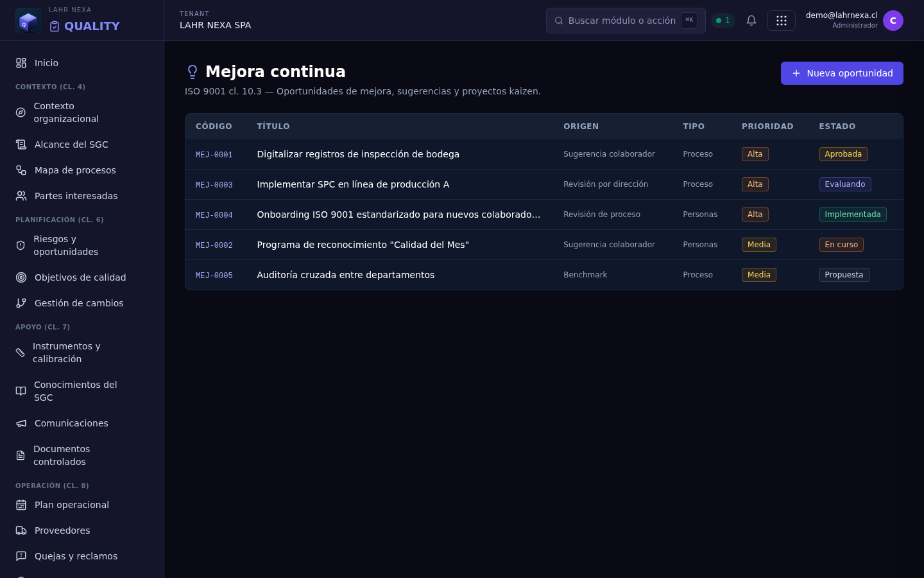Click the Inicio dashboard icon

pyautogui.click(x=21, y=63)
